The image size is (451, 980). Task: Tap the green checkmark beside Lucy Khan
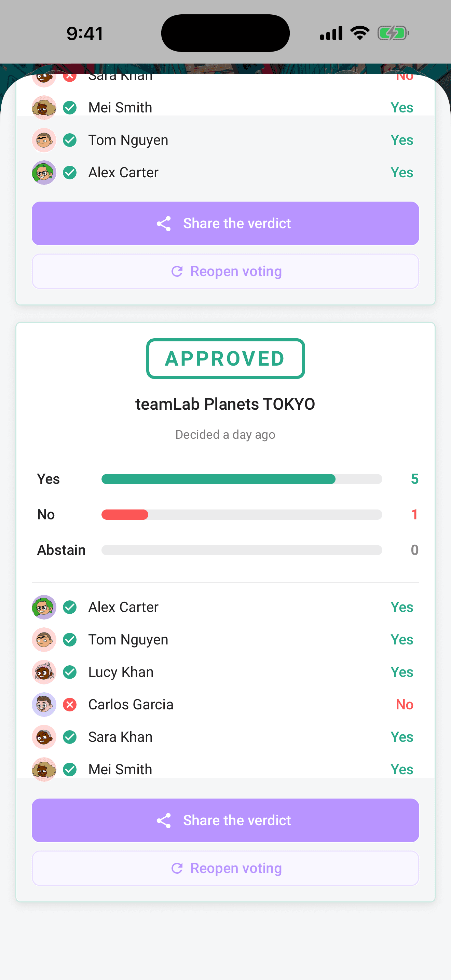[x=70, y=672]
